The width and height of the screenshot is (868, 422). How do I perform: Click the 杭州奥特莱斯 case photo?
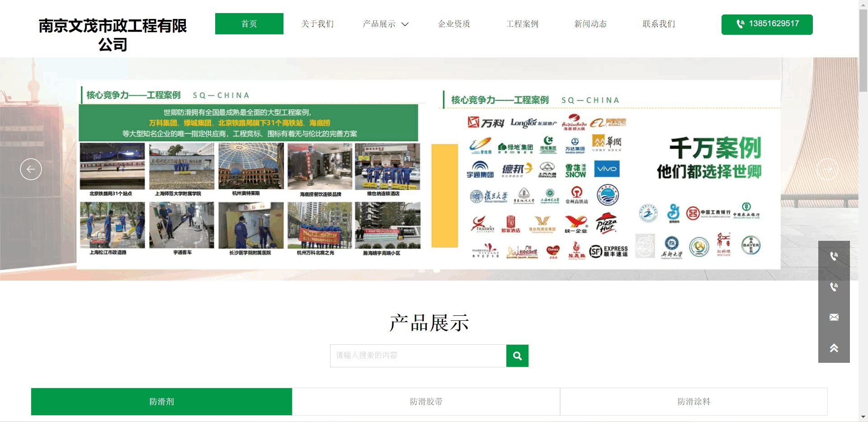251,166
